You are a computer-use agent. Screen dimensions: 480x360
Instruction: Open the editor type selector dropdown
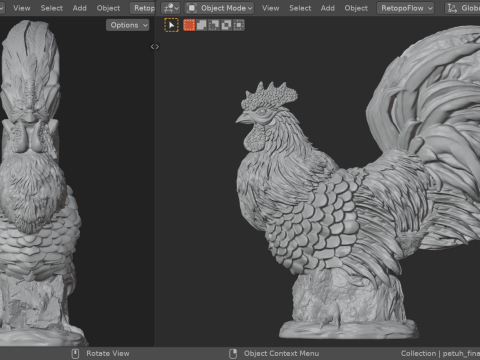click(x=171, y=8)
